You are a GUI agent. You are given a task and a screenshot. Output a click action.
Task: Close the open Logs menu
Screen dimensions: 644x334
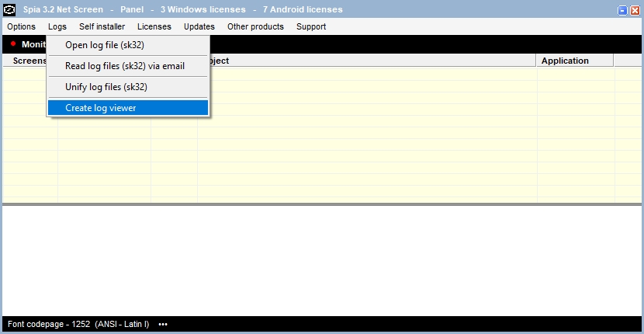[57, 26]
